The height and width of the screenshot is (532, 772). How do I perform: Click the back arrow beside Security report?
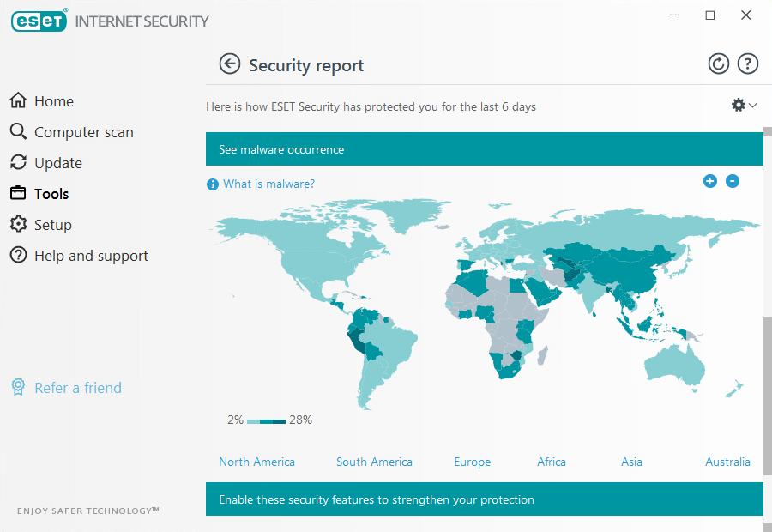229,64
